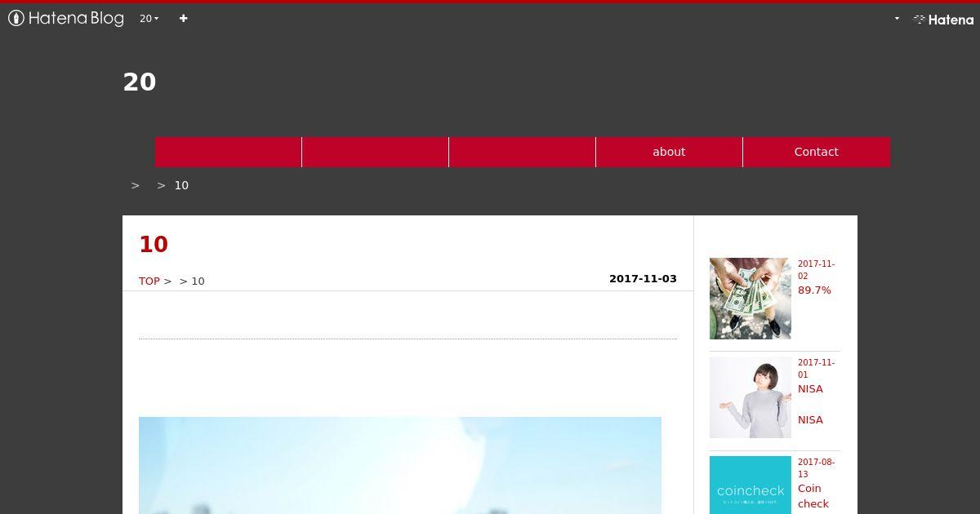980x514 pixels.
Task: Open the NISA sidebar entry title
Action: tap(810, 404)
